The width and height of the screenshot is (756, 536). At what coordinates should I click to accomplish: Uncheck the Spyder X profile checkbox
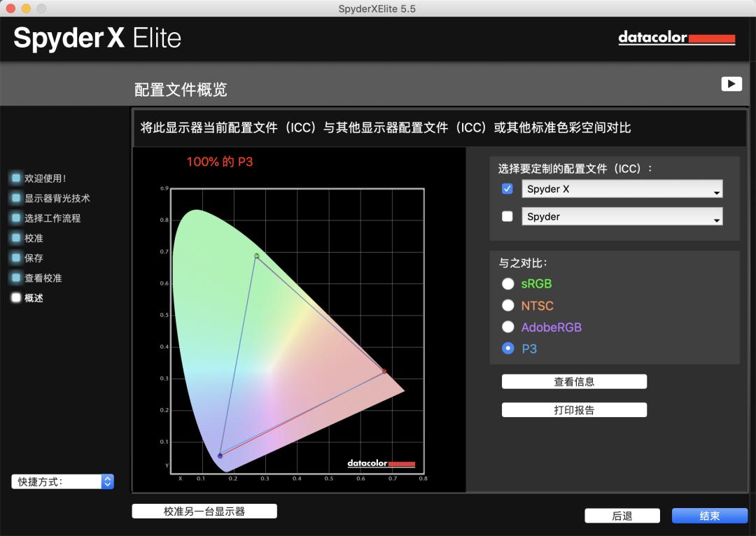507,188
